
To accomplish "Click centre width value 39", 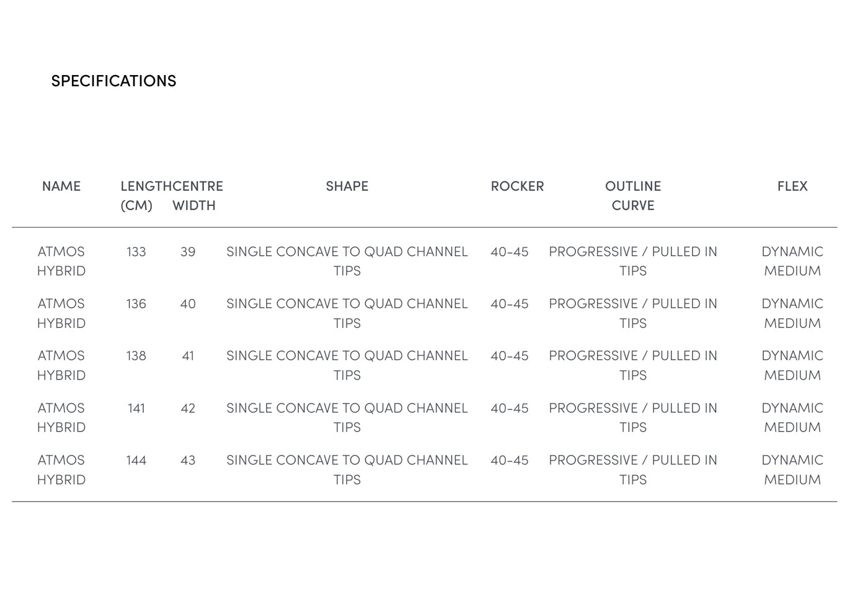I will tap(188, 252).
